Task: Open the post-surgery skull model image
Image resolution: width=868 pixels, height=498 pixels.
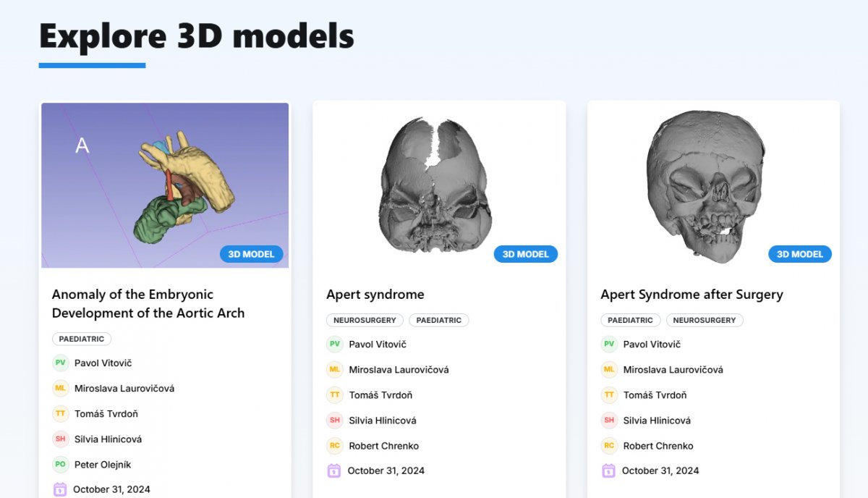Action: [705, 185]
